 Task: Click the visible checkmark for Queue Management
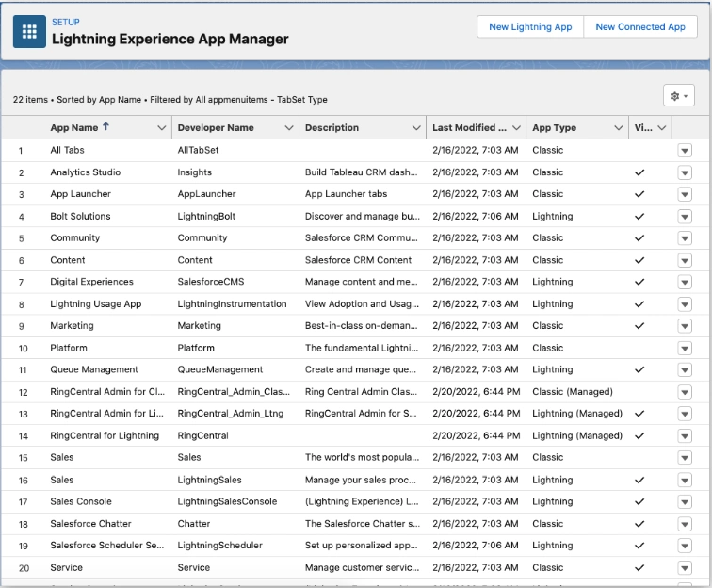point(639,370)
